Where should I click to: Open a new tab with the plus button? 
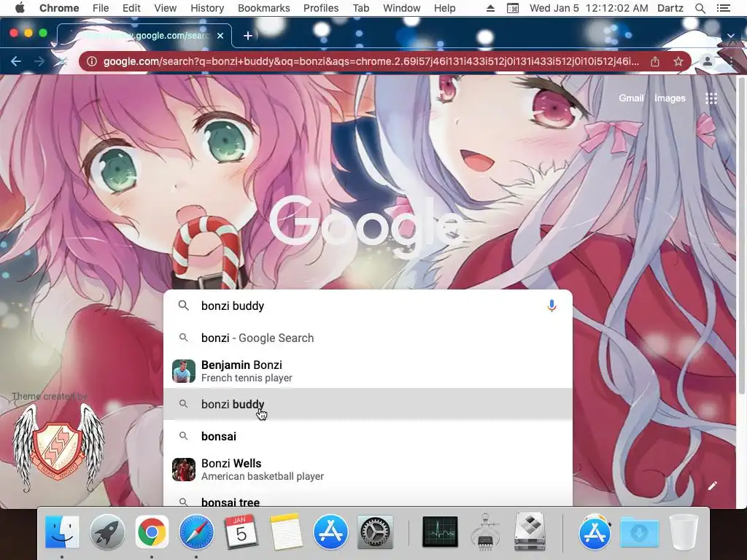click(x=248, y=36)
